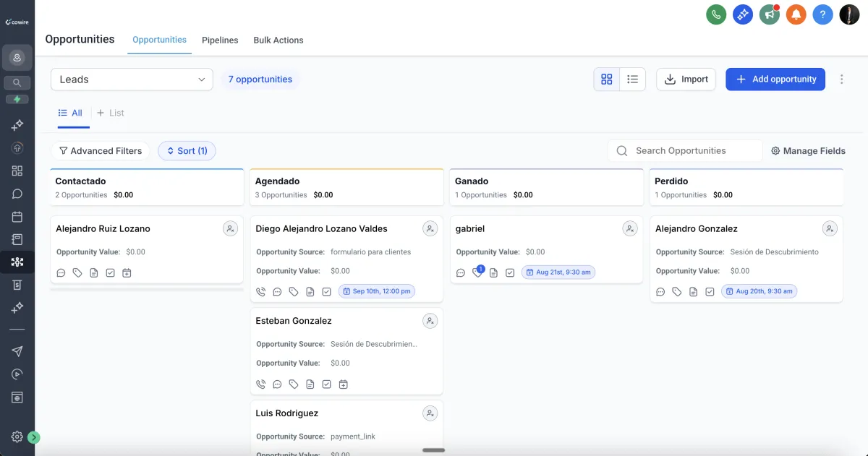The image size is (868, 456).
Task: Switch to the Opportunities tab
Action: (159, 40)
